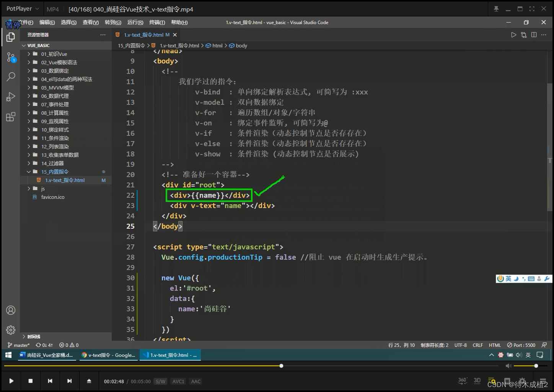
Task: Open the 帮助(H) menu
Action: pos(179,23)
